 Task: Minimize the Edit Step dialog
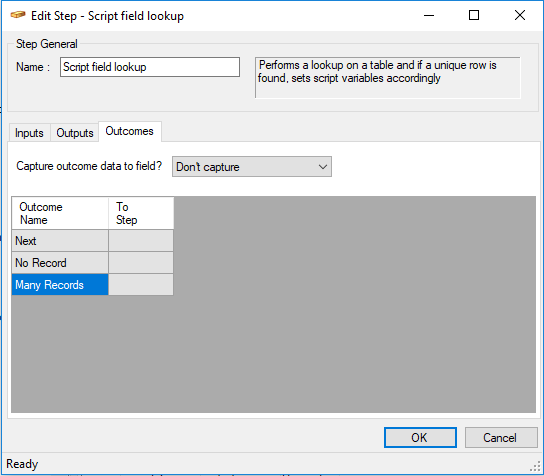coord(429,15)
